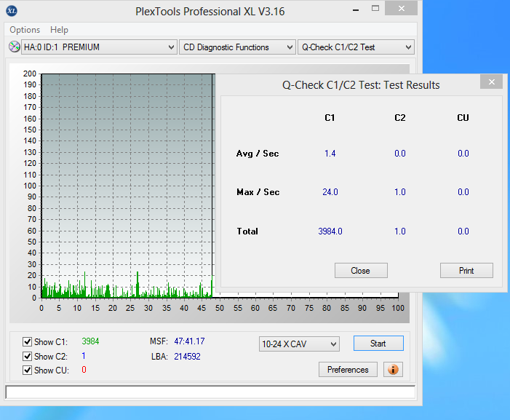Viewport: 510px width, 420px height.
Task: Click the MSF value 47:41.17
Action: click(189, 341)
